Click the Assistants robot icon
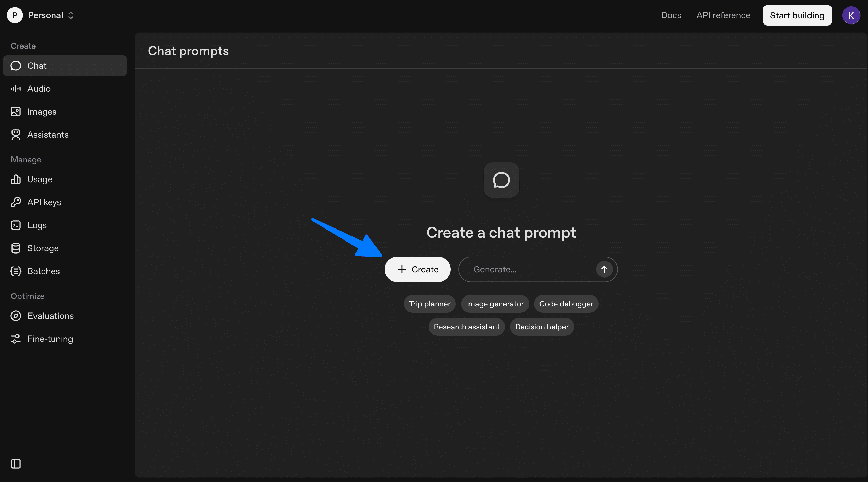 [16, 134]
